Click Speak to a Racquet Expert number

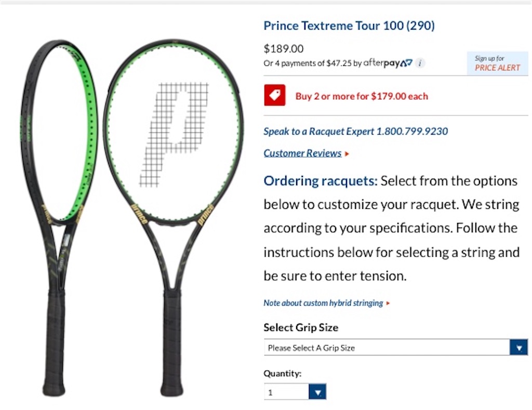[x=355, y=131]
